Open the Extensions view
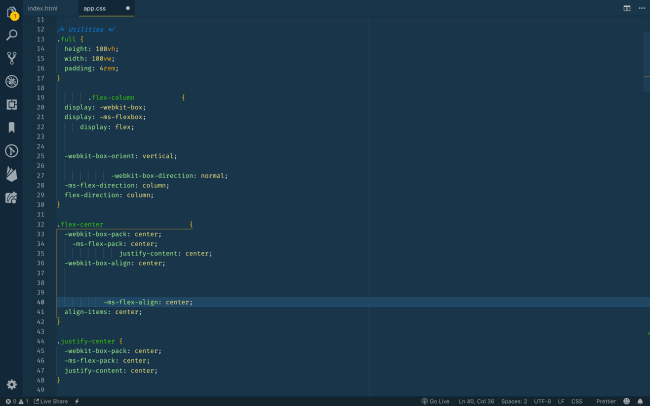The height and width of the screenshot is (406, 650). click(12, 104)
